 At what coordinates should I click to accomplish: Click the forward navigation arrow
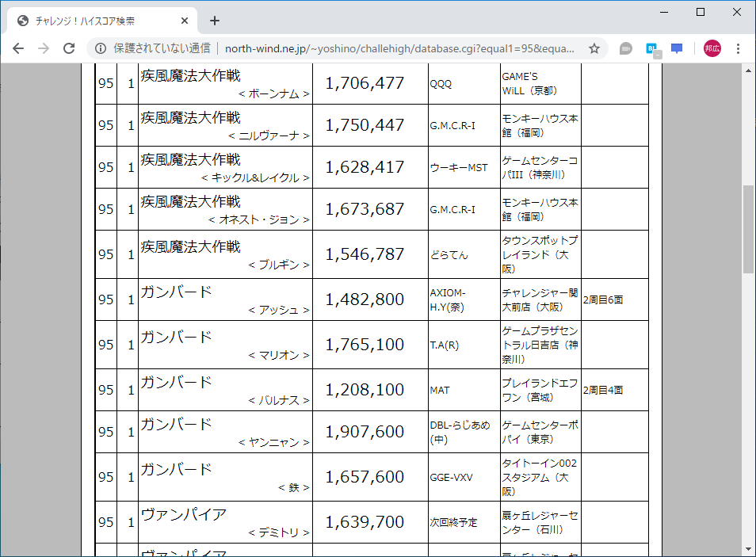pyautogui.click(x=42, y=48)
